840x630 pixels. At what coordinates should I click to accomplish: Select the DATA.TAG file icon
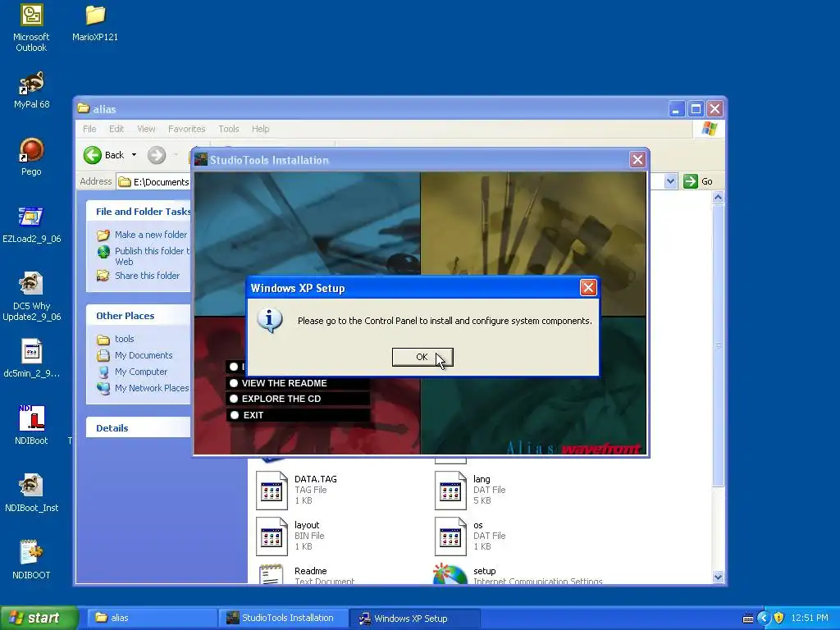272,490
